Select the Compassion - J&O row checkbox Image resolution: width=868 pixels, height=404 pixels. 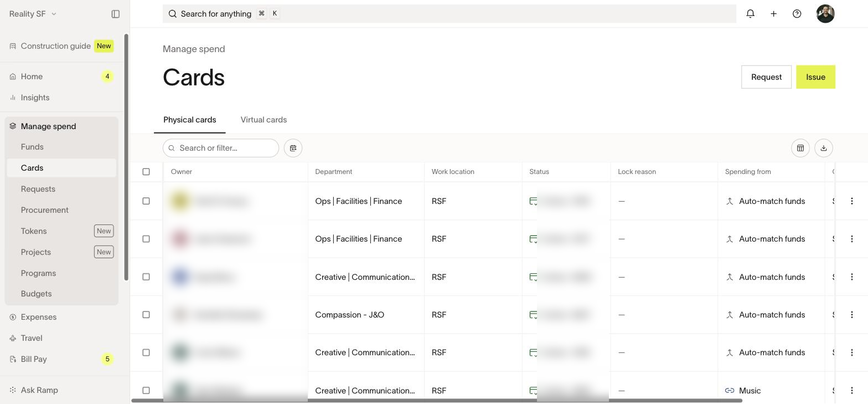[x=146, y=315]
